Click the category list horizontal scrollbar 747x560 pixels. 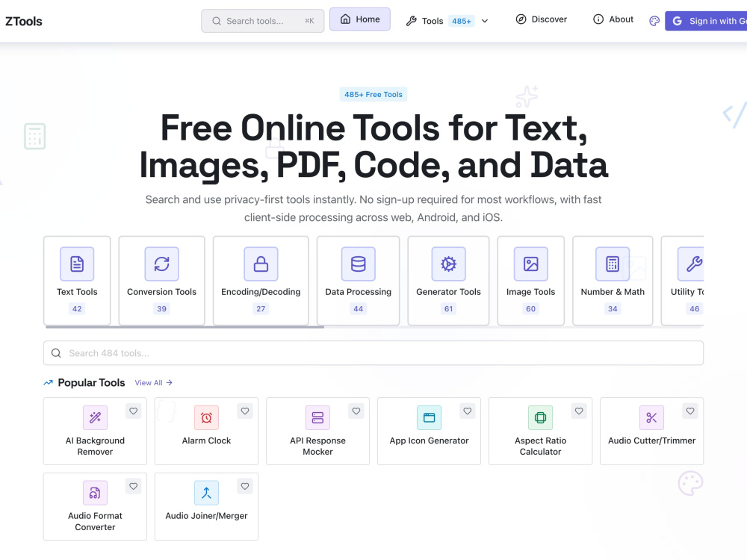point(185,327)
